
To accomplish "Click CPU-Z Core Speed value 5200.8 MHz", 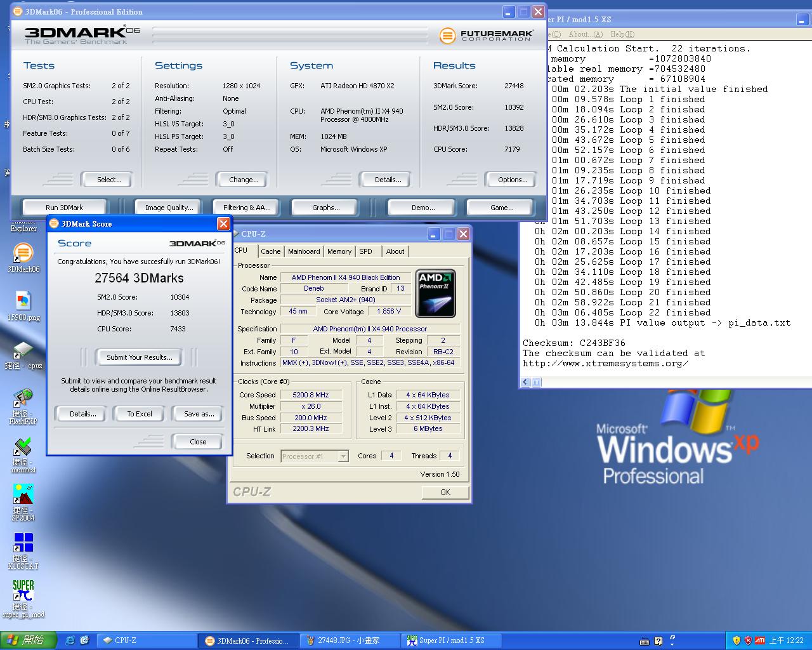I will tap(311, 395).
